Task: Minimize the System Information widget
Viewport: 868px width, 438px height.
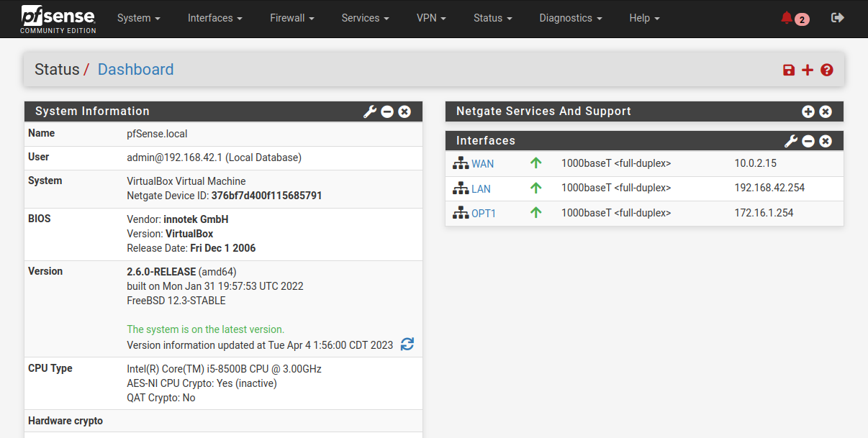Action: [387, 111]
